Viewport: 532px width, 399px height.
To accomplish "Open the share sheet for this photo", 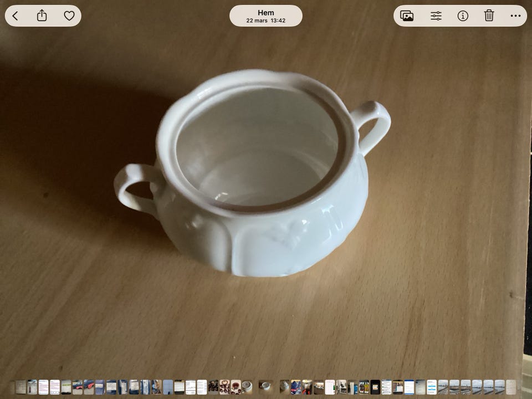I will coord(42,16).
